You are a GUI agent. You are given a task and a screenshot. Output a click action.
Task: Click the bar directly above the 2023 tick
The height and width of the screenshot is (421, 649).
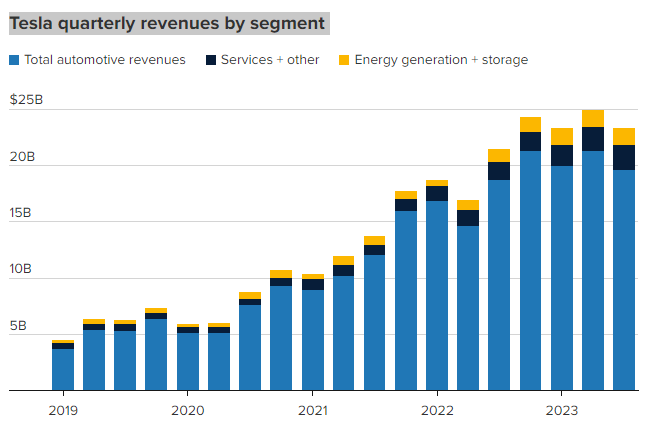point(562,259)
